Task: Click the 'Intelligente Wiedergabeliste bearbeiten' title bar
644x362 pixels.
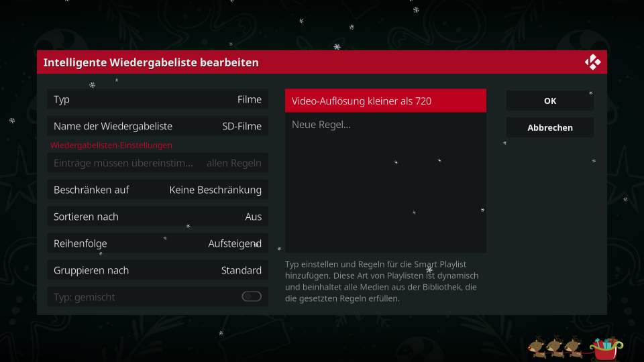Action: tap(322, 62)
